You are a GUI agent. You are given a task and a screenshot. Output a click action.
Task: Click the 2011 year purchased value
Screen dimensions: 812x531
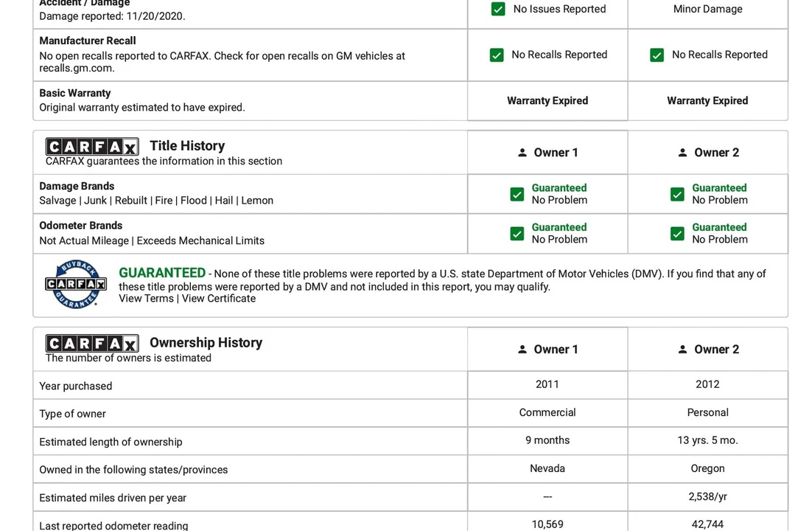tap(547, 384)
